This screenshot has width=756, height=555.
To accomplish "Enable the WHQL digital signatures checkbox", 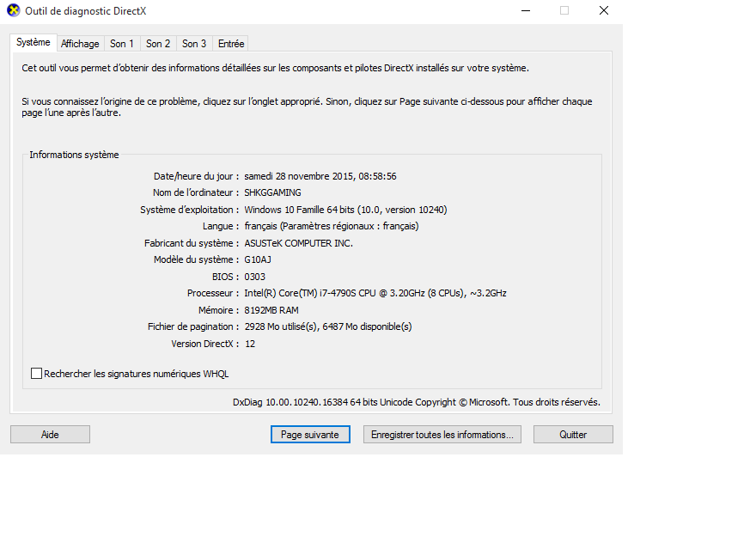I will [x=36, y=374].
